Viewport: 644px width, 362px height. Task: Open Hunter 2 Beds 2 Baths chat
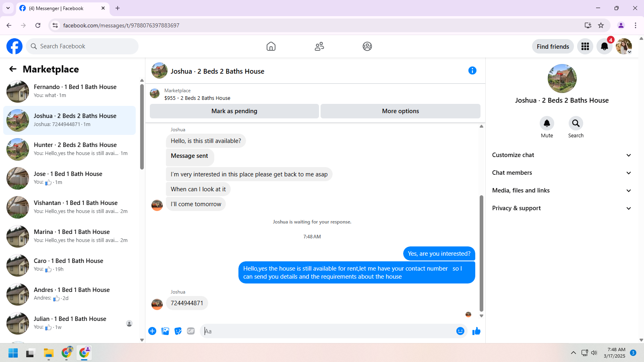[69, 149]
